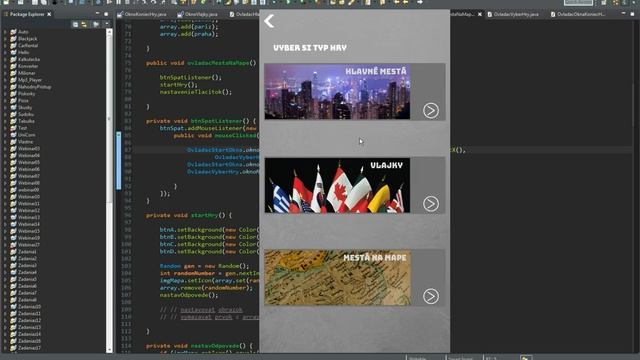Select the Hello project
Viewport: 640px width, 360px height.
(x=23, y=52)
